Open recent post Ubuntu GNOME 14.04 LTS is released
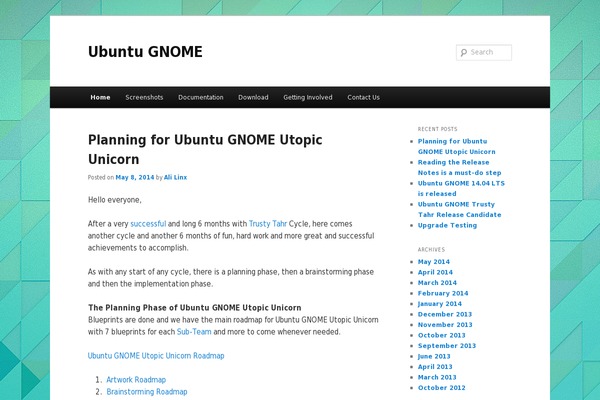Image resolution: width=600 pixels, height=400 pixels. [x=461, y=188]
